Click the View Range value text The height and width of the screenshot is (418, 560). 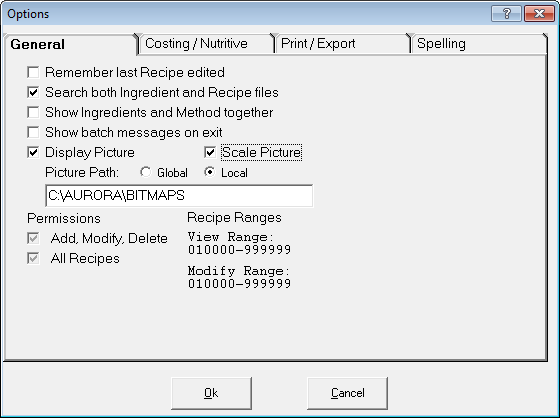coord(240,250)
